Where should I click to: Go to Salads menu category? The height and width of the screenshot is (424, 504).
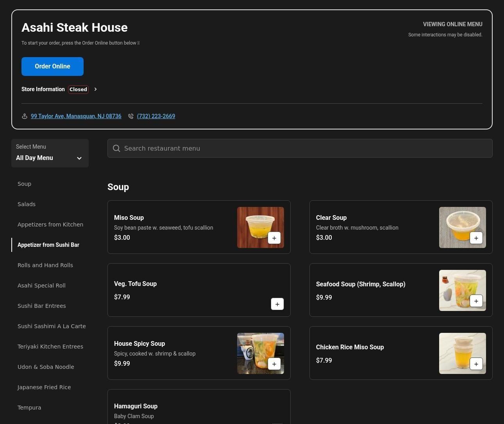(27, 204)
